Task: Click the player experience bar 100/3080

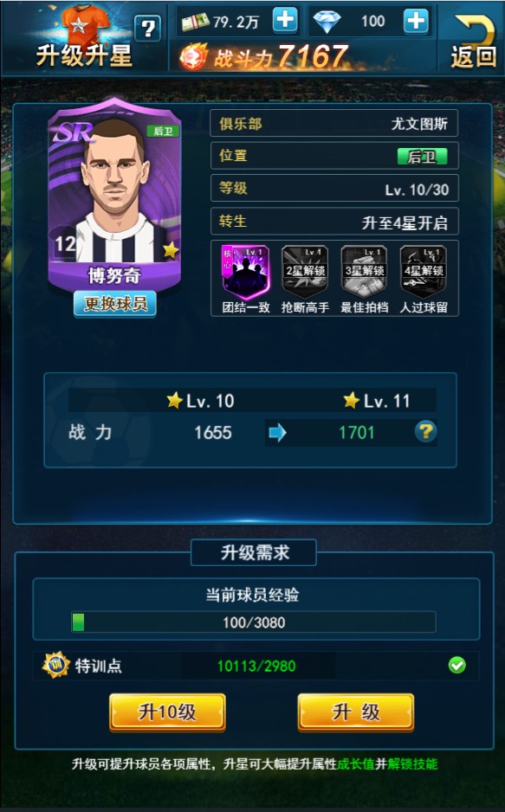Action: coord(253,622)
